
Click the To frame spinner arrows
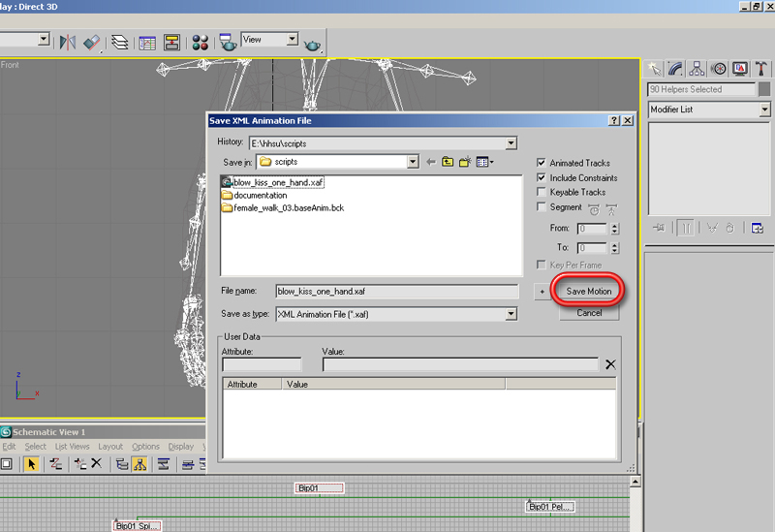pyautogui.click(x=614, y=248)
